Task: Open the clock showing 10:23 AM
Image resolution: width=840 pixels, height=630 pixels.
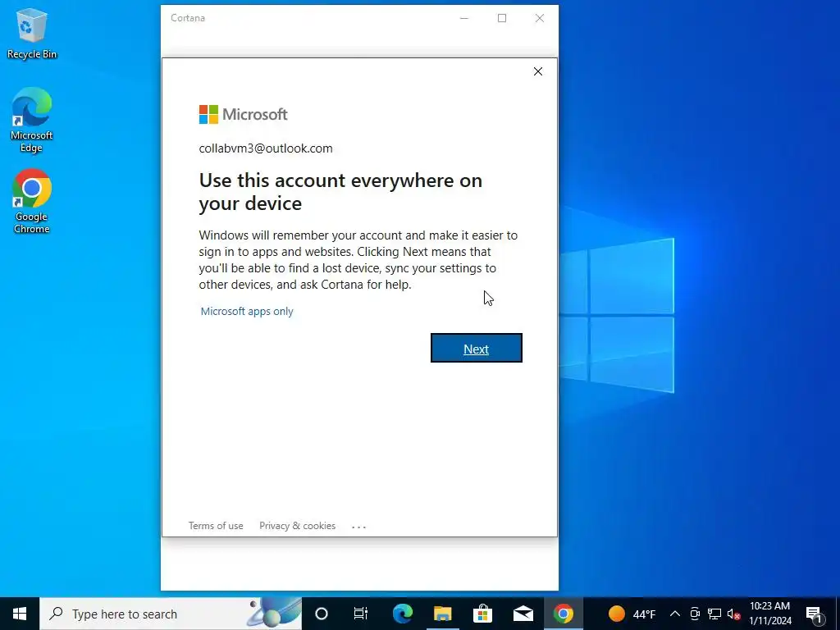Action: [x=769, y=614]
